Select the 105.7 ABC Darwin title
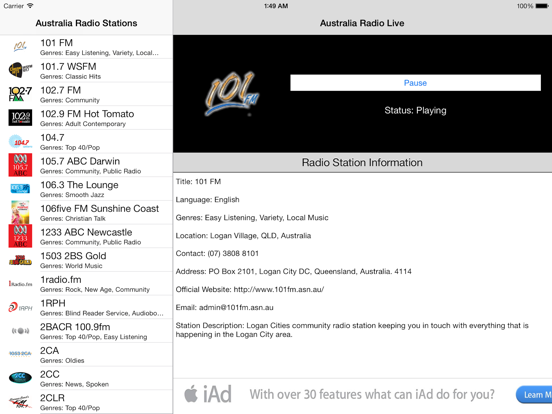 [x=80, y=161]
